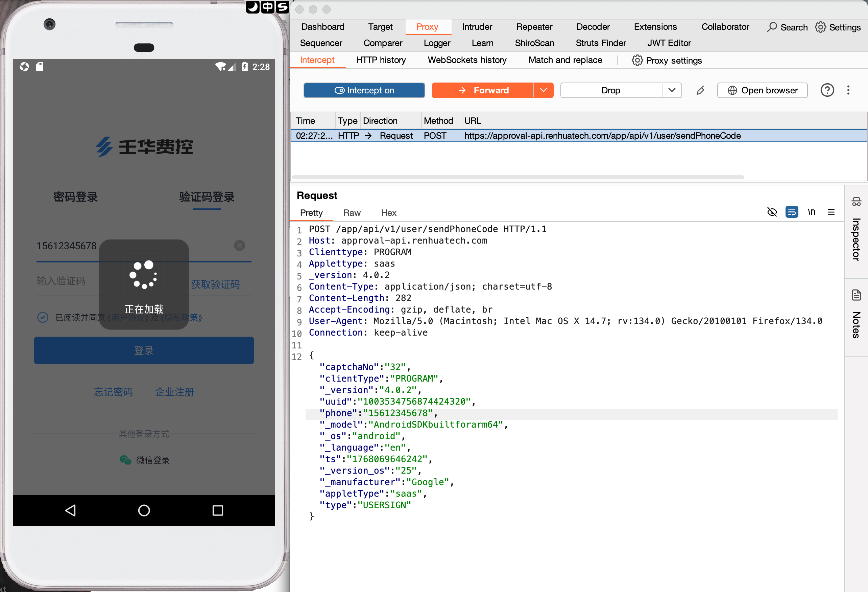
Task: Open the Match and replace tab
Action: tap(565, 60)
